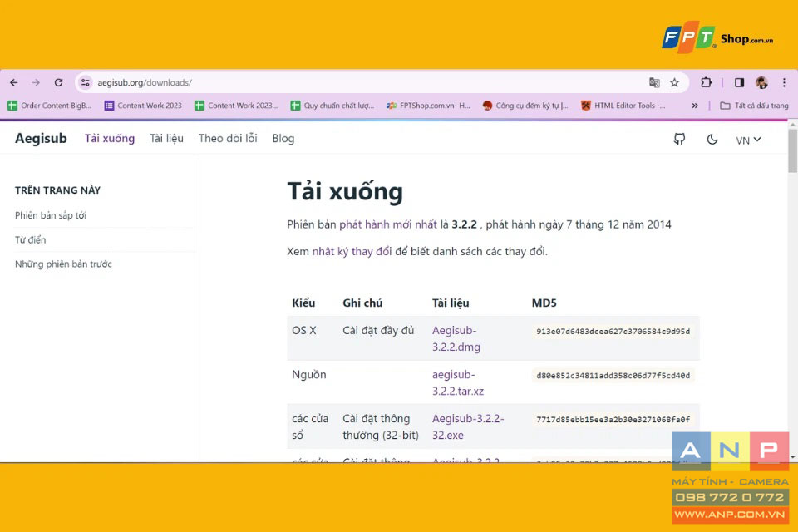Screen dimensions: 798x532
Task: Click the 'Tài liệu' column header
Action: coord(451,303)
